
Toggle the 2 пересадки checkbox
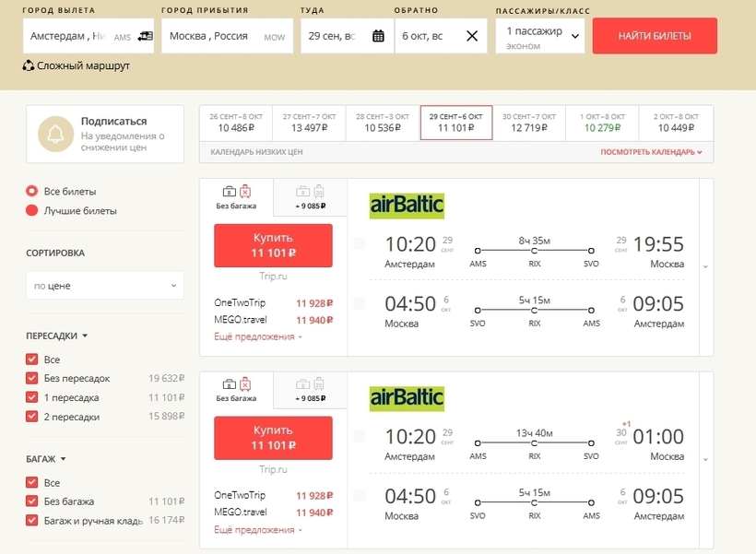(x=32, y=417)
